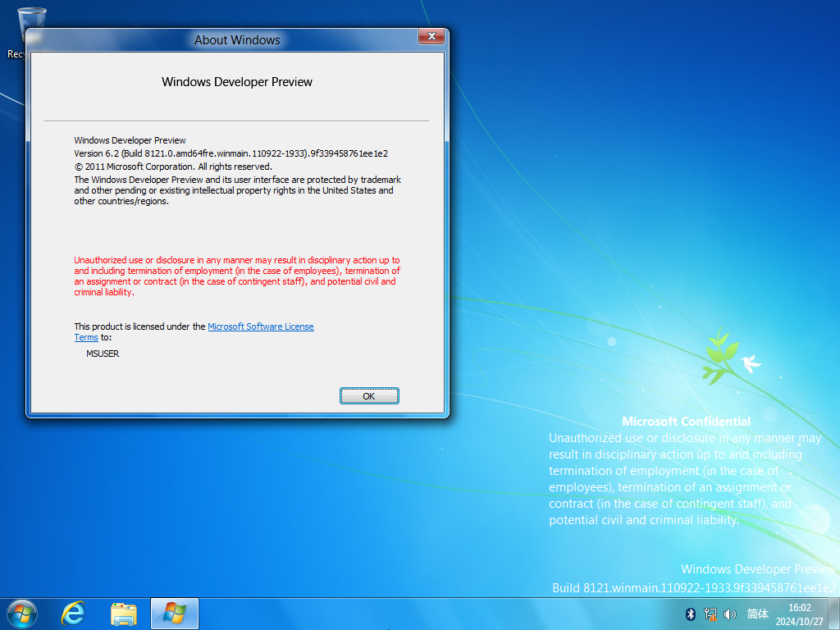Select the About Windows taskbar button
The image size is (840, 630).
pos(175,614)
